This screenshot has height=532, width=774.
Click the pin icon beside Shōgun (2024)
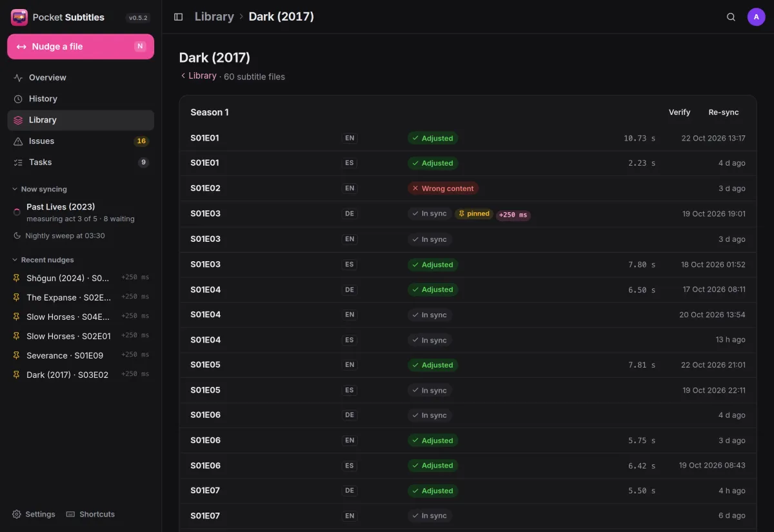tap(17, 278)
